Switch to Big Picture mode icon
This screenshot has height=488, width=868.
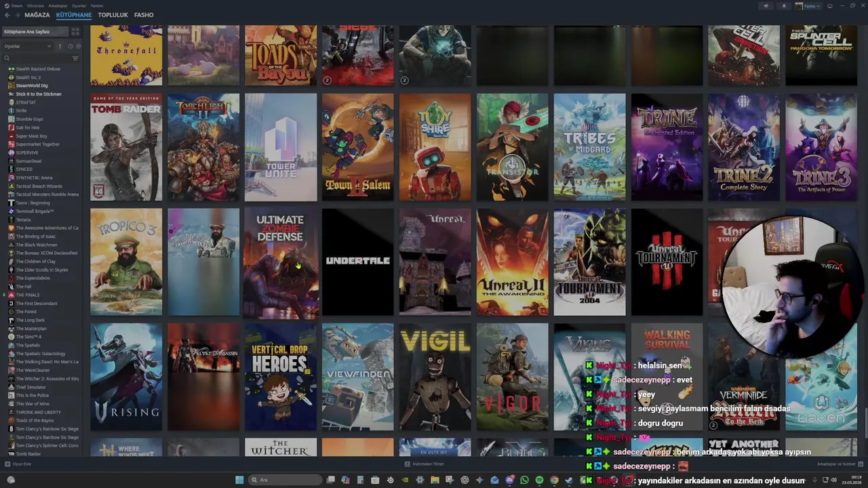coord(830,6)
